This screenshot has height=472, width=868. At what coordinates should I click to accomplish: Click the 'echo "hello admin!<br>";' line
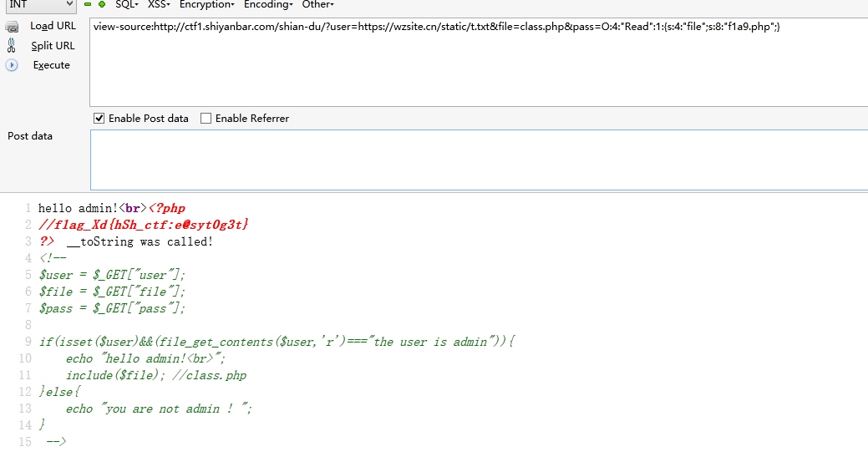(x=145, y=358)
